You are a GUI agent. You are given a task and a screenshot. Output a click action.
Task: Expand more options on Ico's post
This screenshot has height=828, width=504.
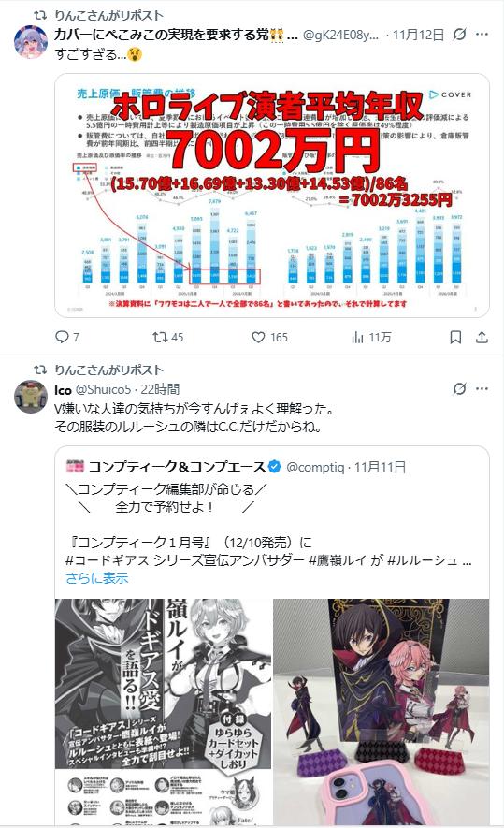(x=482, y=388)
